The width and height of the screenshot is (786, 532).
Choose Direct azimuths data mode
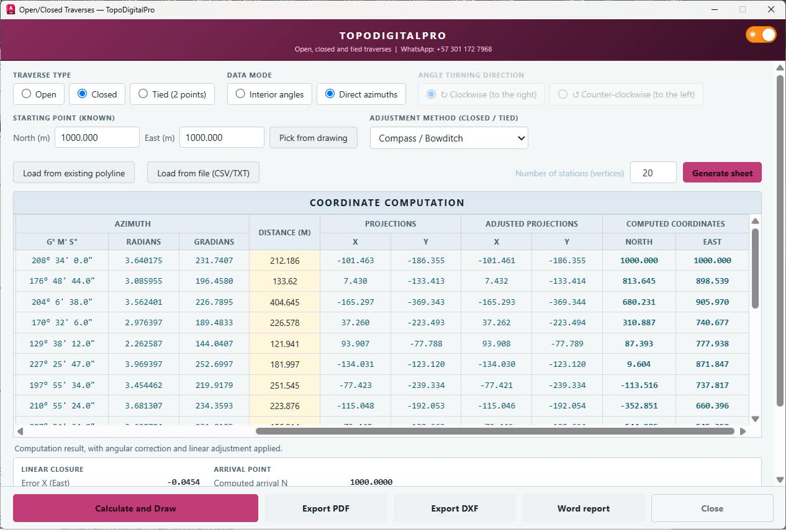click(x=361, y=94)
